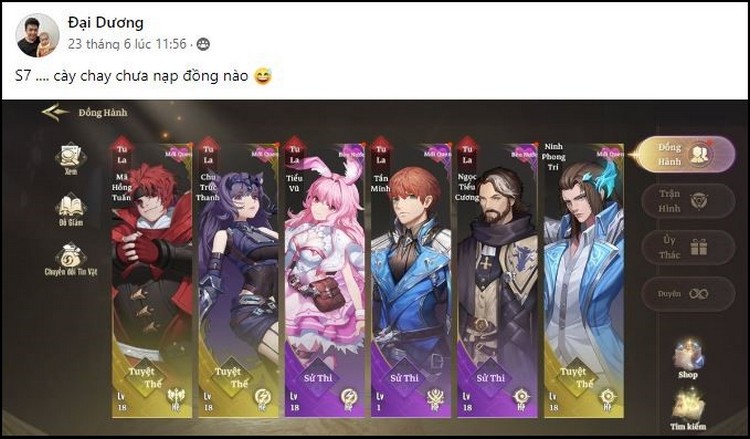The image size is (750, 439).
Task: Select the Ngọc Tiểu Cương character card
Action: [x=497, y=280]
